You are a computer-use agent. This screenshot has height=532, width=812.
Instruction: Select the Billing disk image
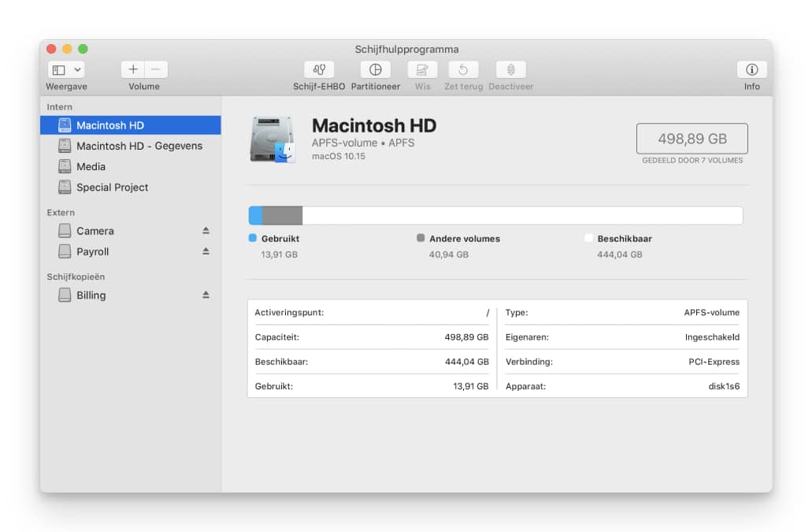point(131,296)
